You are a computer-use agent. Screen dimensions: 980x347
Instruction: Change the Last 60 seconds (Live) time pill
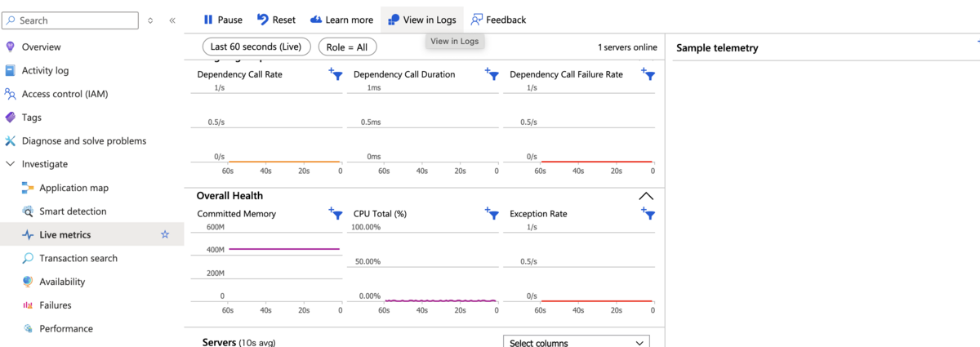coord(256,47)
